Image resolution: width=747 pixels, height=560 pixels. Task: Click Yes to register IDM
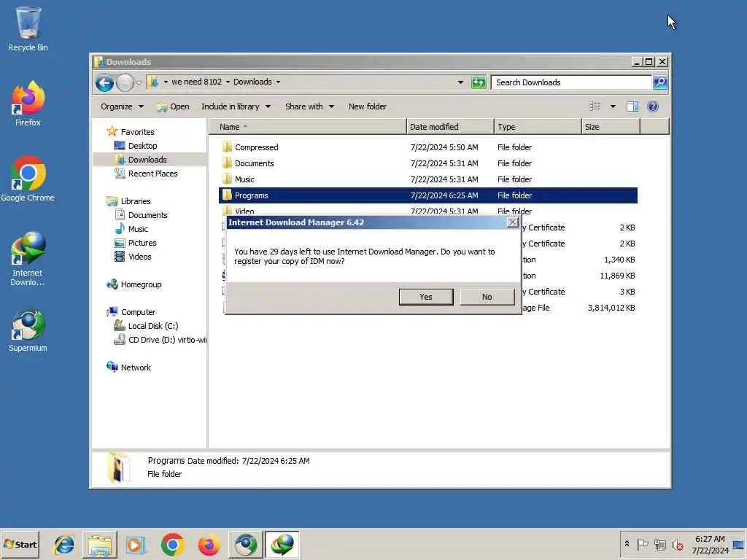tap(426, 297)
